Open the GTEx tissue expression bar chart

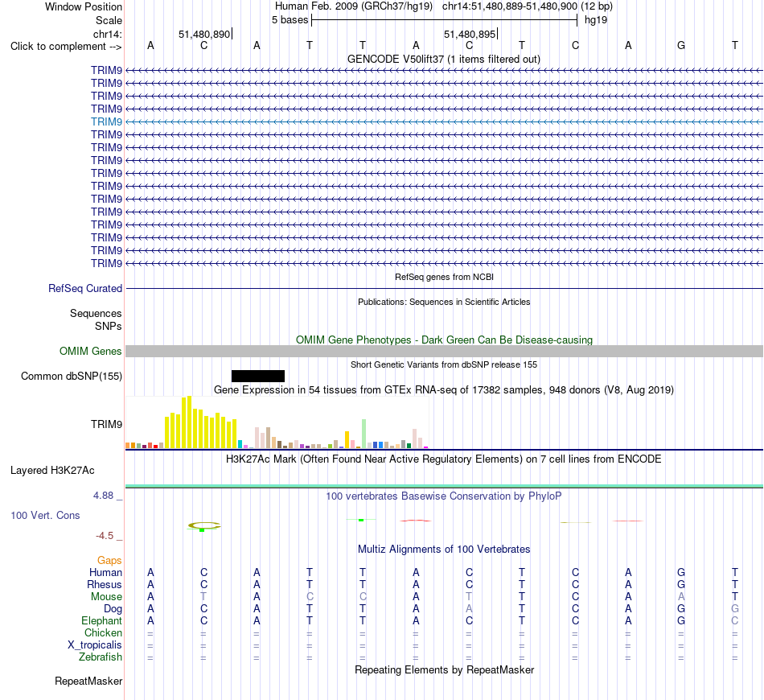coord(277,422)
